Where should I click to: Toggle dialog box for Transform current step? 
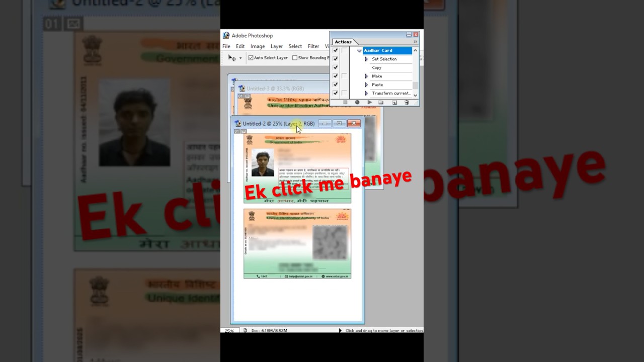coord(344,93)
